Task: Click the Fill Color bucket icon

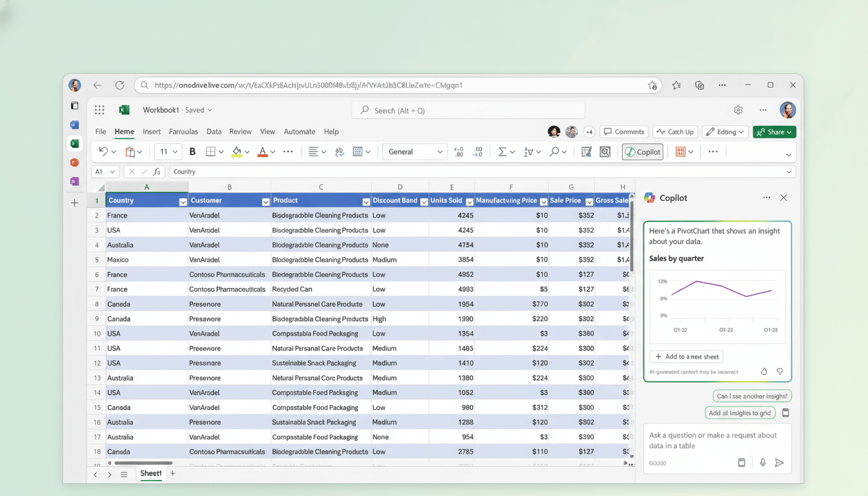Action: click(x=237, y=151)
